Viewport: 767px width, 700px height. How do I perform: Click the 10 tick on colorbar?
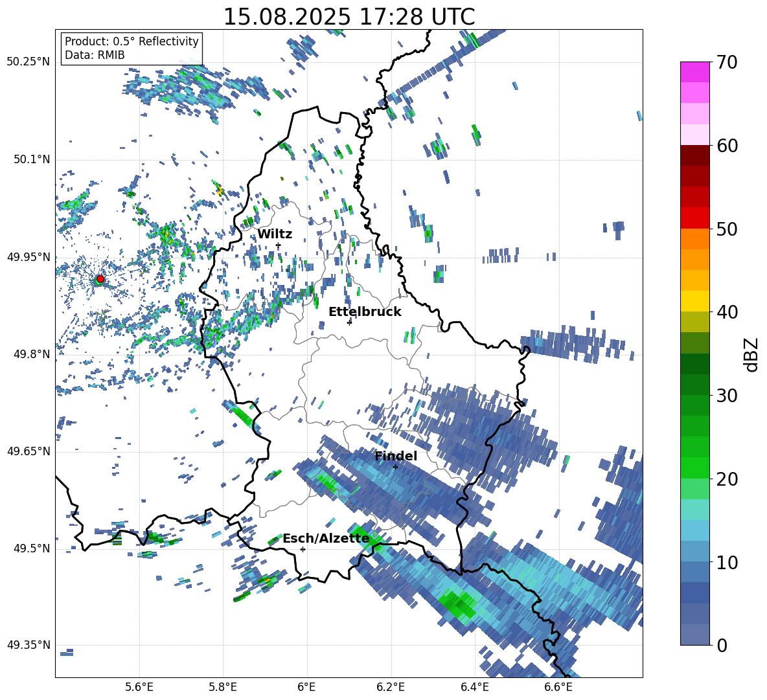click(x=727, y=562)
